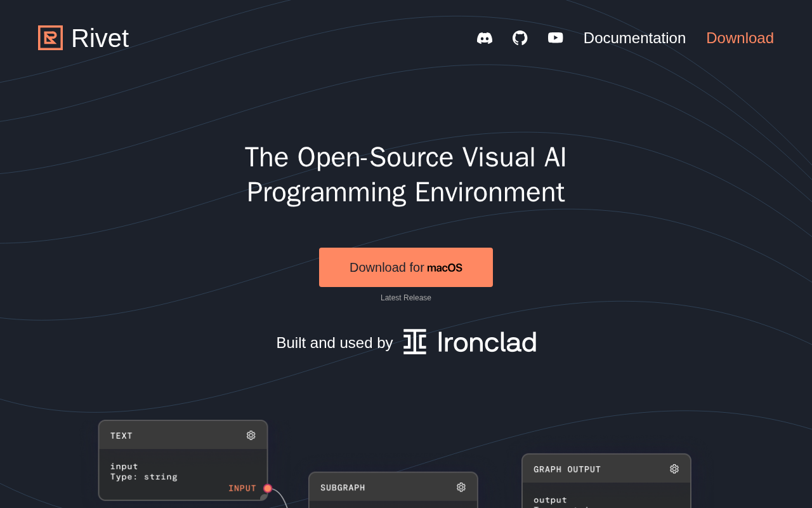Click the Rivet brand name
The width and height of the screenshot is (812, 508).
point(100,38)
